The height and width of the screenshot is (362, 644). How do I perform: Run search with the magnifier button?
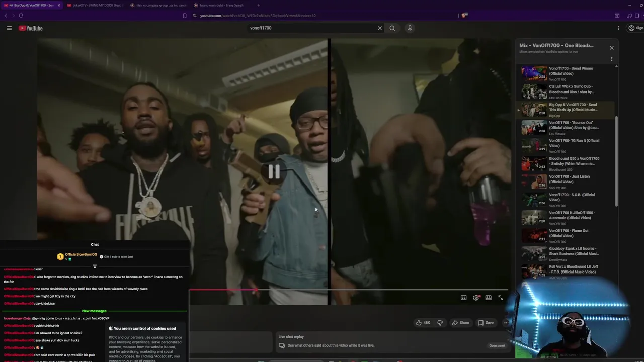pos(392,28)
